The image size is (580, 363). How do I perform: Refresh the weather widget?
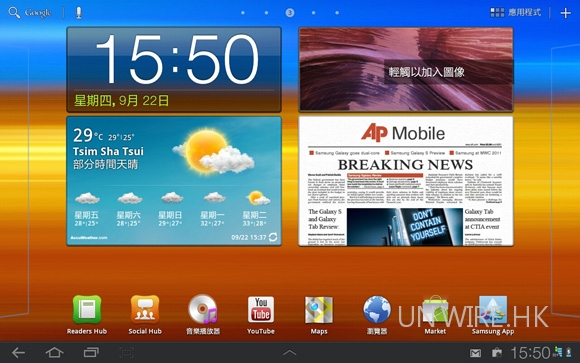[x=273, y=237]
